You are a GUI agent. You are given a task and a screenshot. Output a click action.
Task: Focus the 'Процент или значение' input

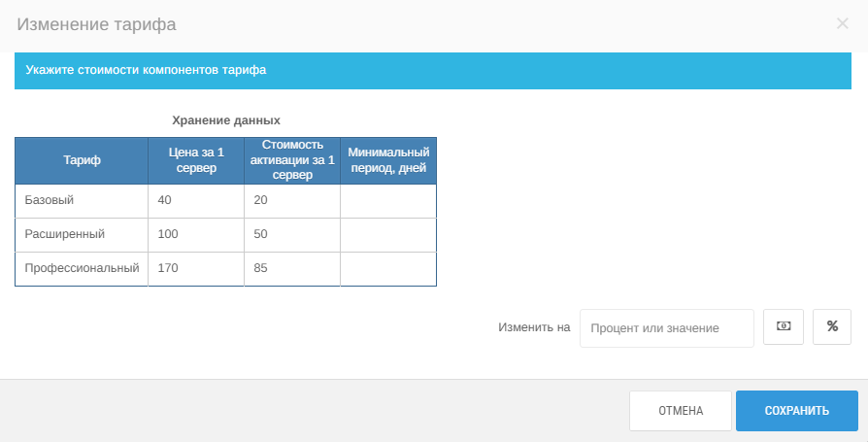(x=666, y=328)
